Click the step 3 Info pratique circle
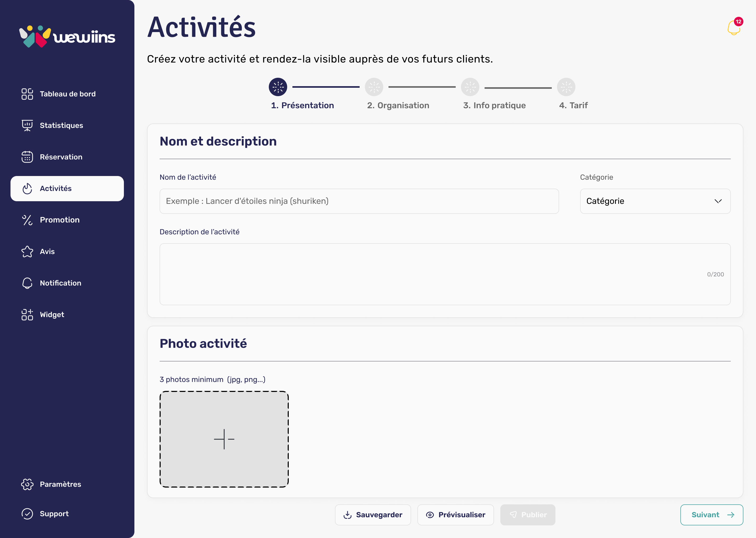This screenshot has height=538, width=756. pyautogui.click(x=470, y=87)
